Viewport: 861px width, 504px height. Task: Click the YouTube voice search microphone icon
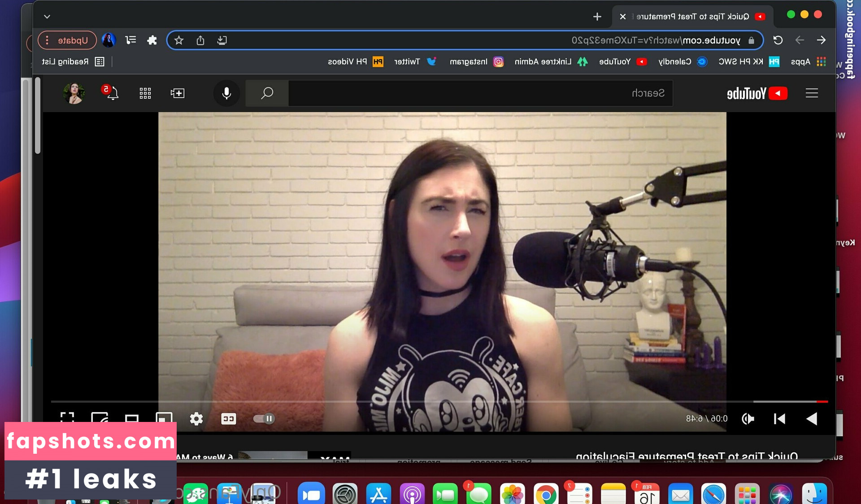[x=226, y=93]
